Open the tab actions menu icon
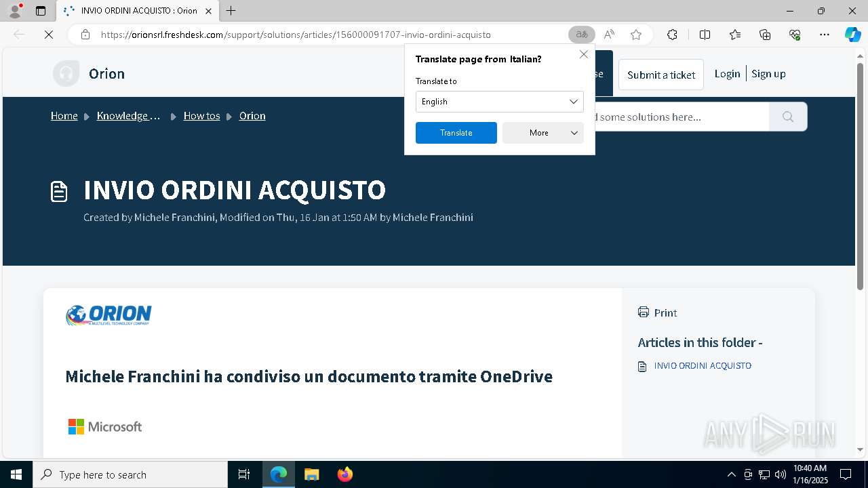The image size is (868, 488). (41, 11)
